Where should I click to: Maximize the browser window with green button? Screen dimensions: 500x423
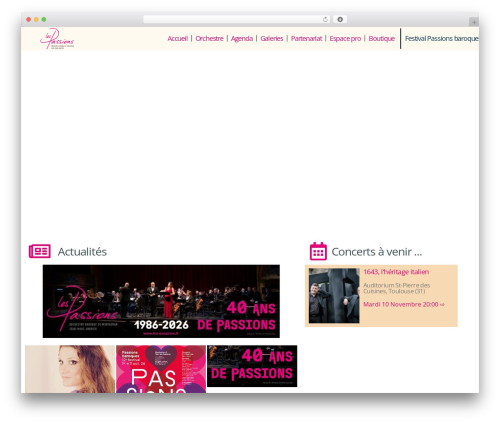[44, 20]
